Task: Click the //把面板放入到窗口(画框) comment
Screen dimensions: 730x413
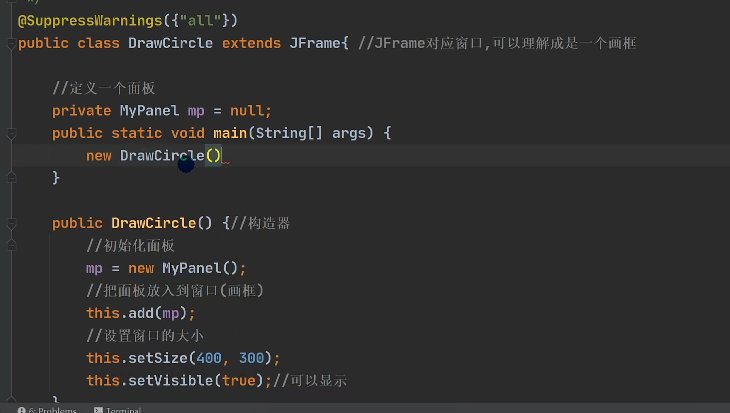Action: [175, 291]
